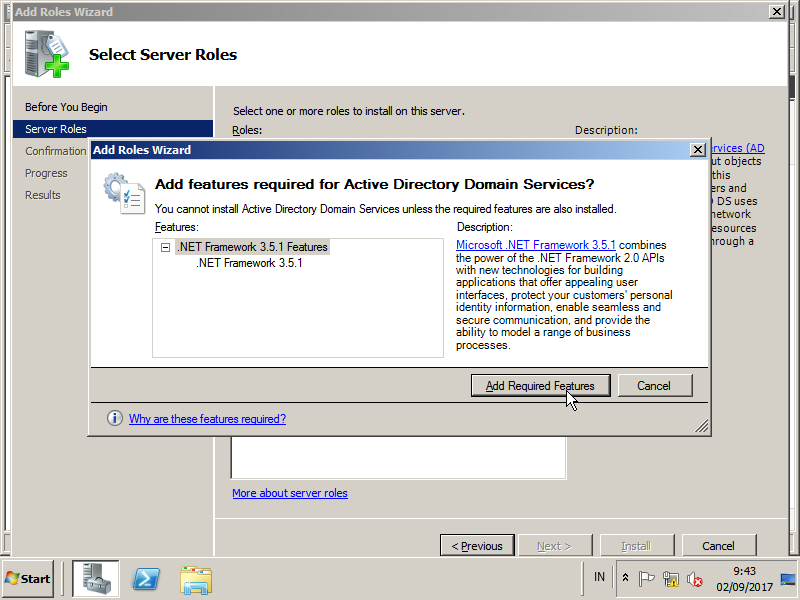Screen dimensions: 800x600
Task: Close the outer Add Roles Wizard window
Action: click(777, 12)
